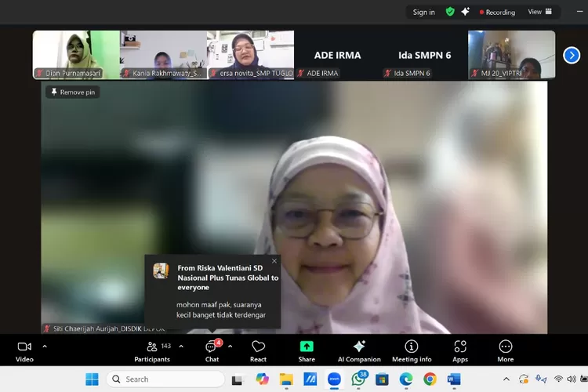Image resolution: width=588 pixels, height=392 pixels.
Task: Open volume speaker tray icon
Action: 572,379
